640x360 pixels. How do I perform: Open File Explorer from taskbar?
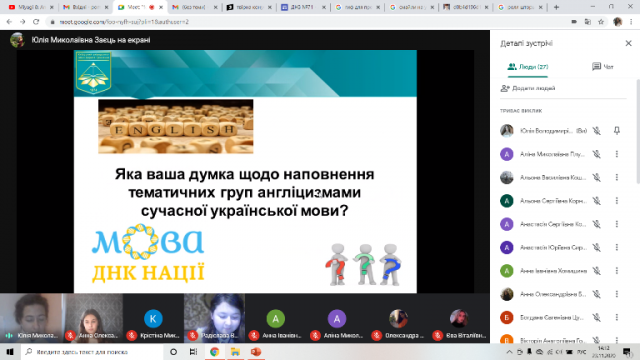coord(235,351)
